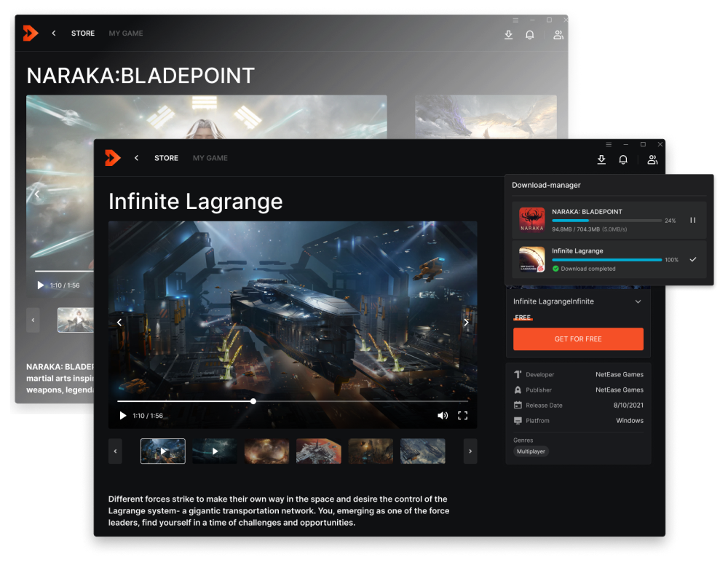This screenshot has height=565, width=728.
Task: Open the download manager toolbar icon
Action: tap(601, 159)
